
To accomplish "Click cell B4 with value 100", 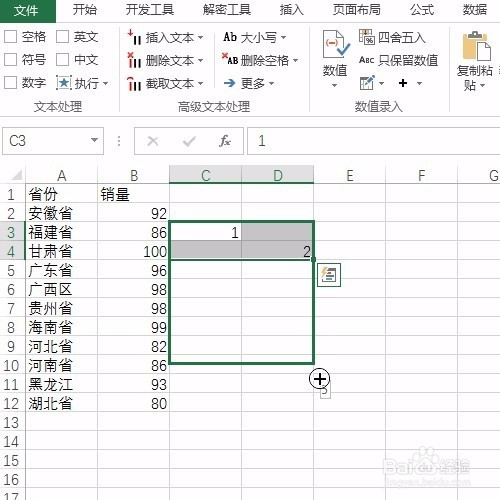I will (x=133, y=251).
